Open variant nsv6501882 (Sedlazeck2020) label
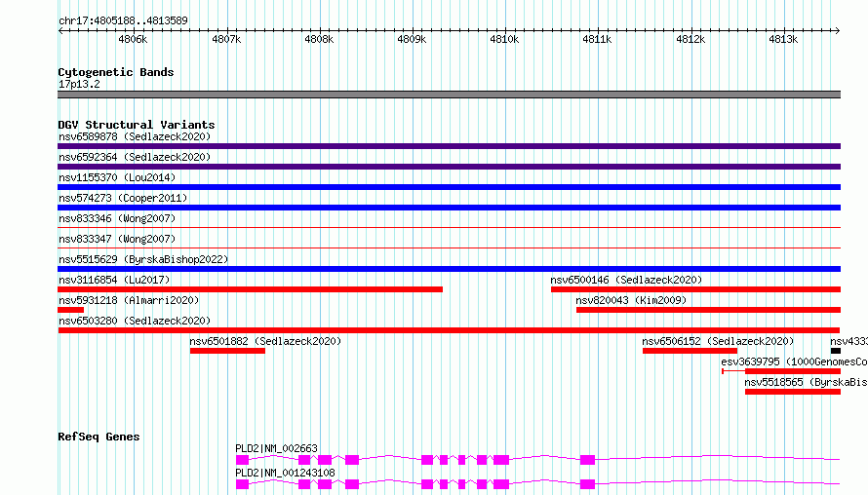The height and width of the screenshot is (495, 868). 265,341
